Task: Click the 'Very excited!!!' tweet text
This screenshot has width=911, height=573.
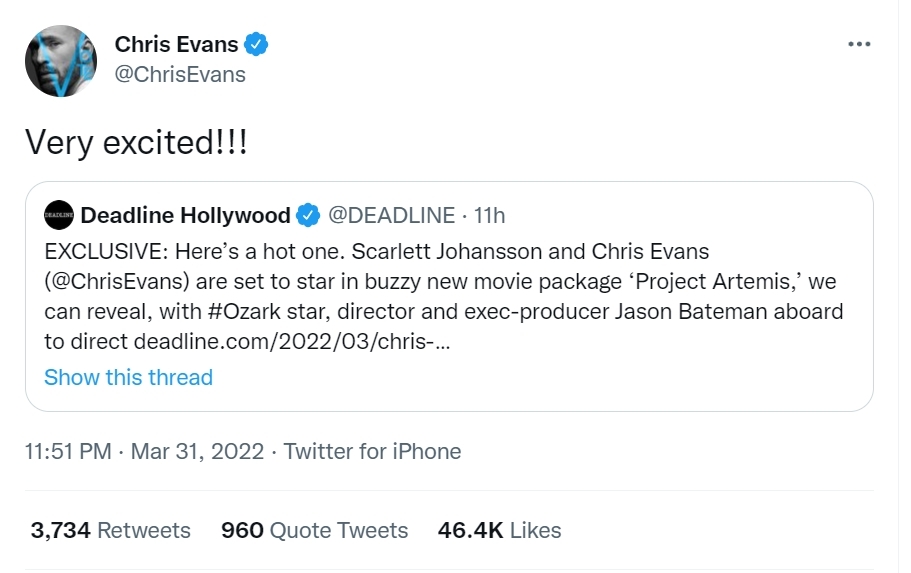Action: point(136,142)
